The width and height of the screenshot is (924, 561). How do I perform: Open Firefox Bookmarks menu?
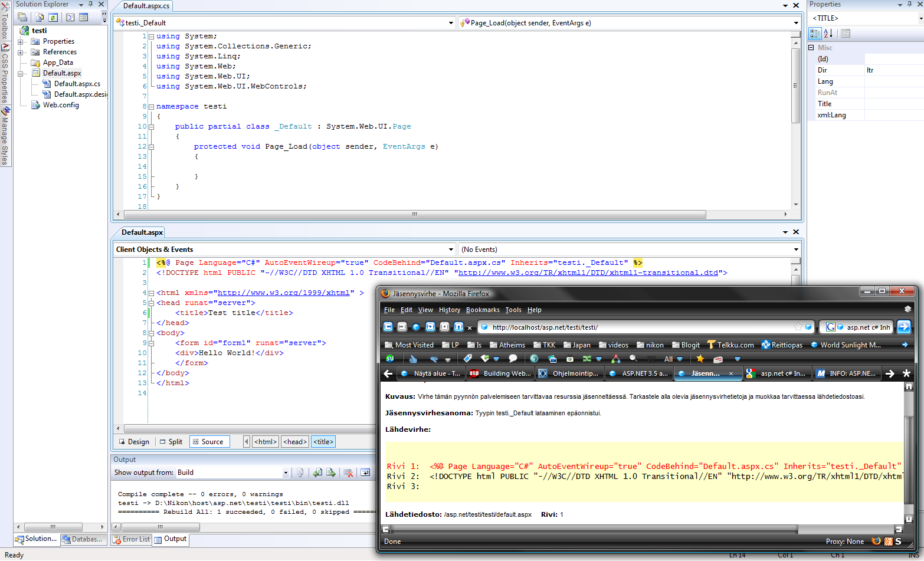482,310
